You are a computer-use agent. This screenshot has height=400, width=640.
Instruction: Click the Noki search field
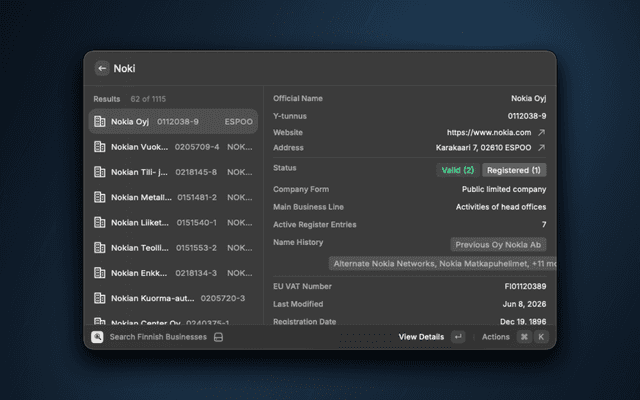tap(327, 68)
